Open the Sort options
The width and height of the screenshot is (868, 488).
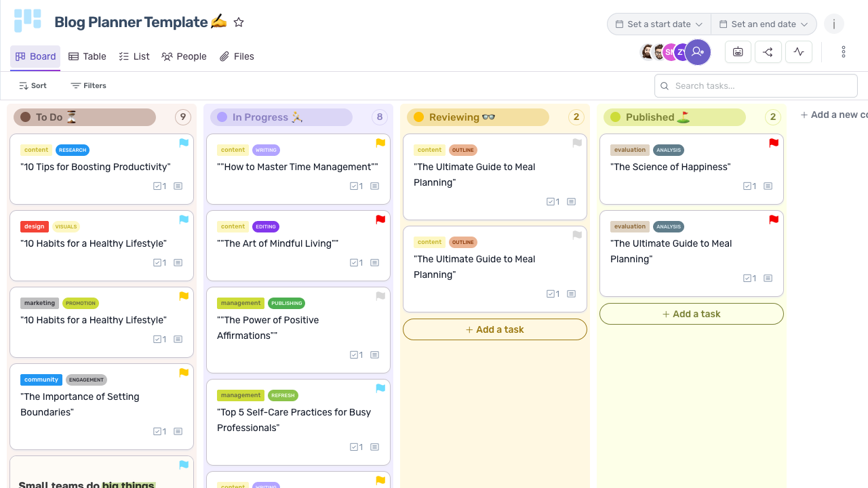[33, 85]
